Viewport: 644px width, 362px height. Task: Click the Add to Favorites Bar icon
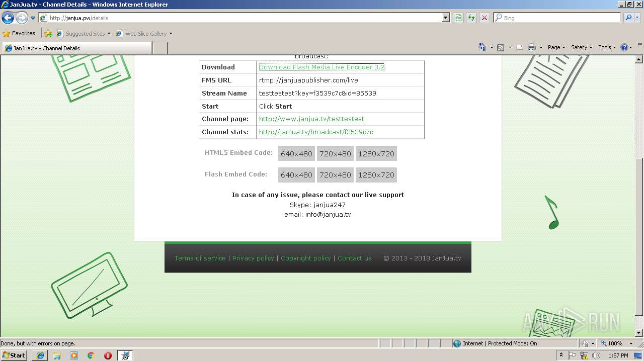tap(48, 34)
